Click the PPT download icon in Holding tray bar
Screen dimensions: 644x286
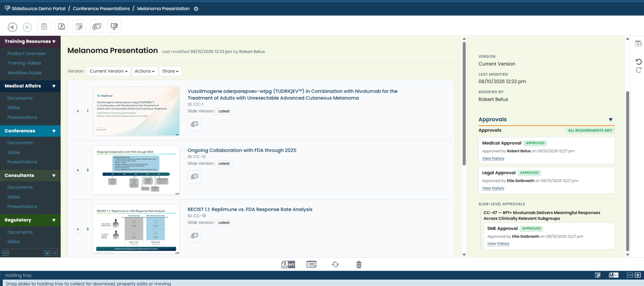pyautogui.click(x=613, y=275)
